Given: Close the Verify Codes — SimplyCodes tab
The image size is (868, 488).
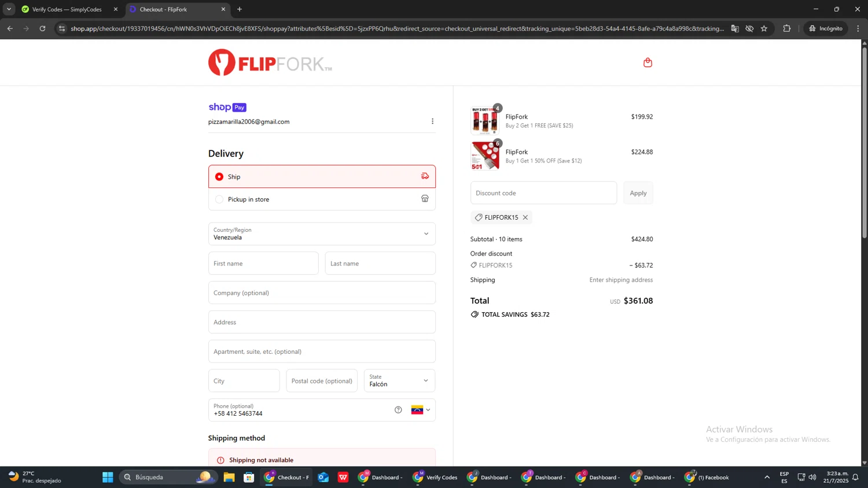Looking at the screenshot, I should click(115, 9).
